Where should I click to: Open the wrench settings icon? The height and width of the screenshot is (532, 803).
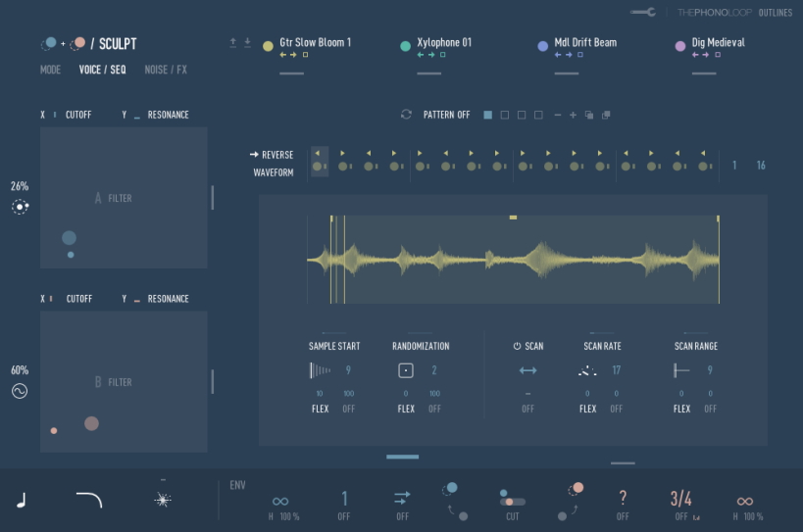pos(643,12)
